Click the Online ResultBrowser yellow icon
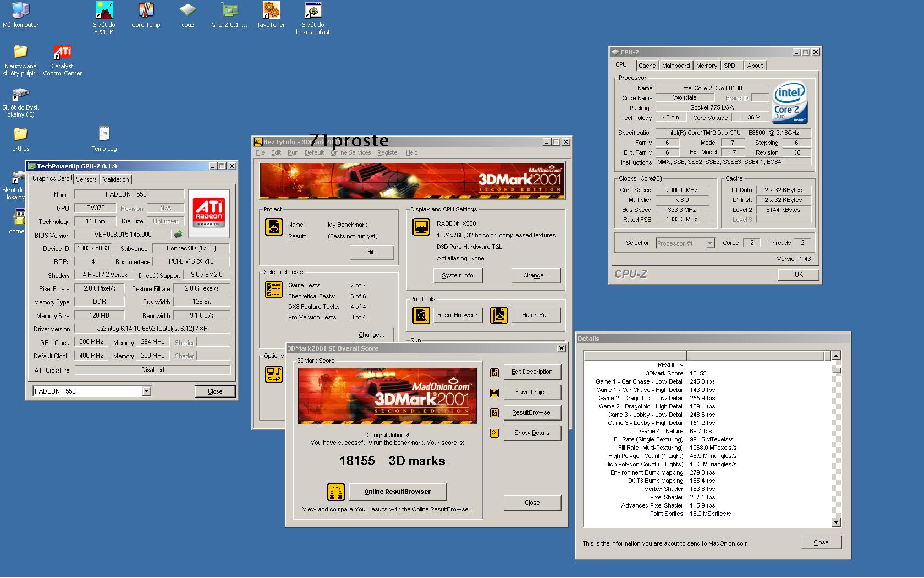 coord(336,492)
